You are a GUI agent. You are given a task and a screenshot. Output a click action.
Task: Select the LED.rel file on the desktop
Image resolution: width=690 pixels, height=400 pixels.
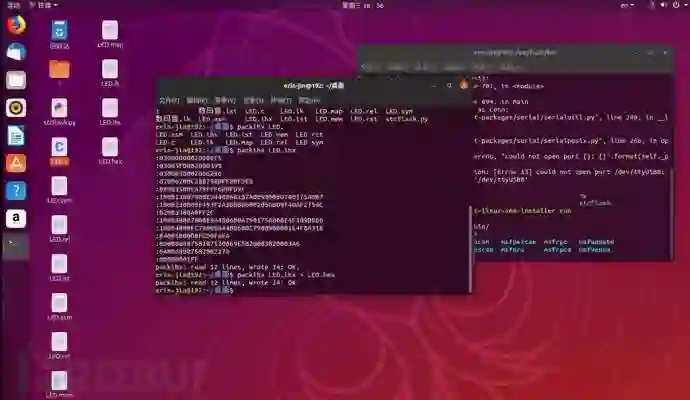(59, 229)
